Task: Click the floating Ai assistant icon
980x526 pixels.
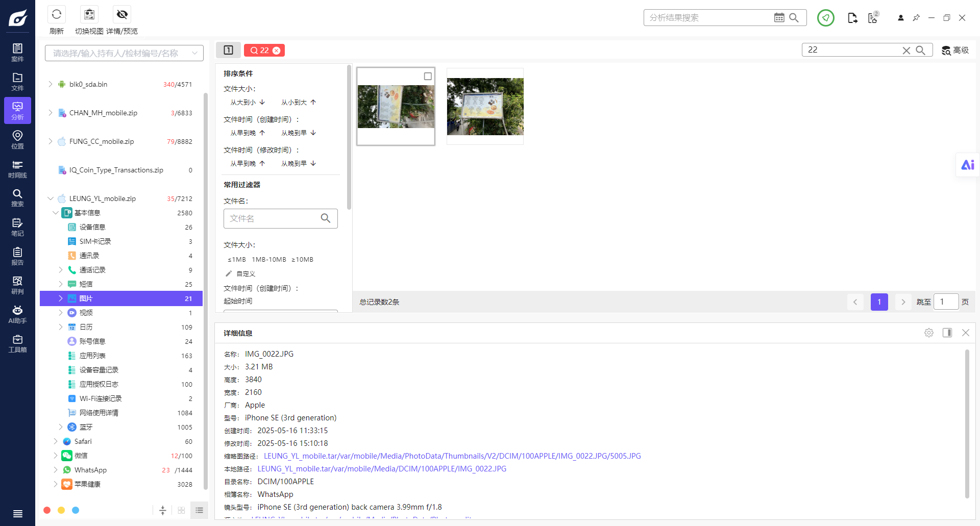Action: (968, 165)
